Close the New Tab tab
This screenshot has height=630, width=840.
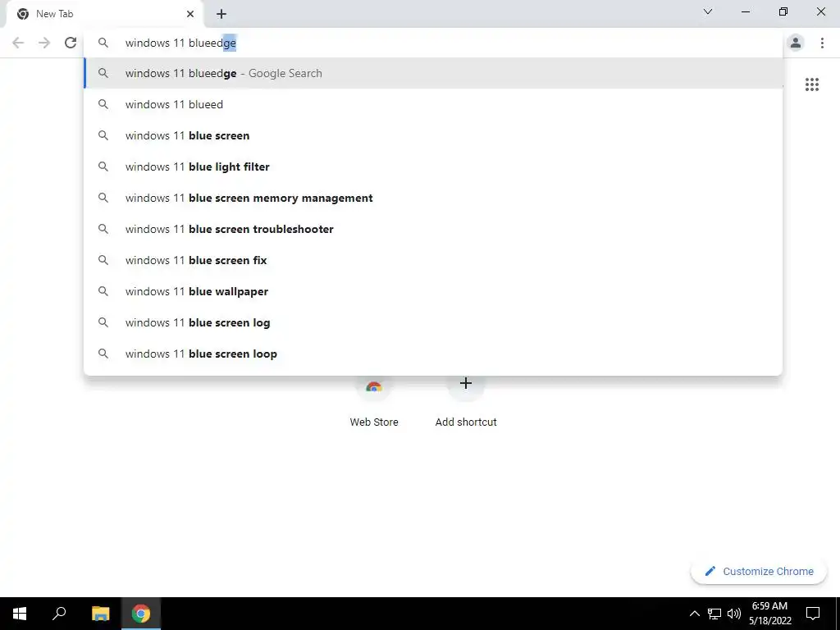pyautogui.click(x=190, y=14)
